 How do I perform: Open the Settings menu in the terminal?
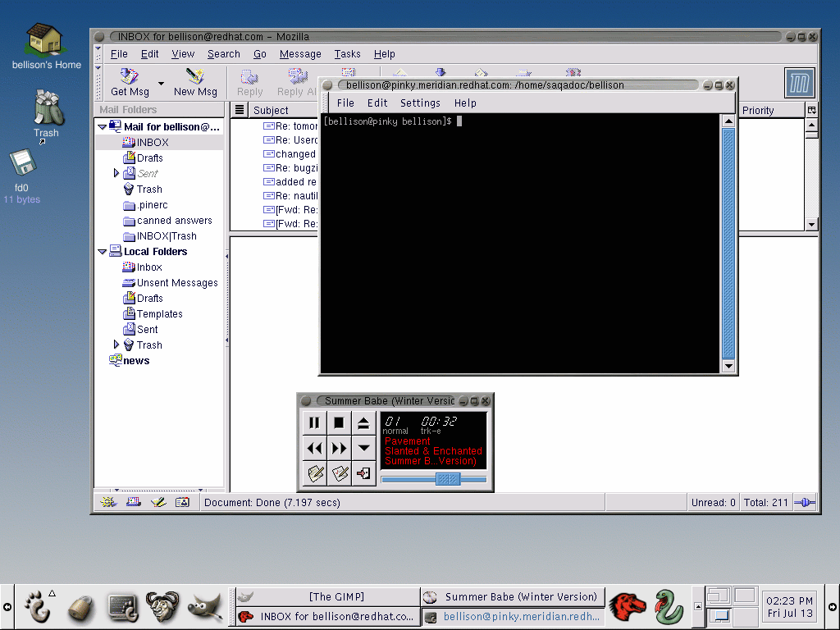420,103
